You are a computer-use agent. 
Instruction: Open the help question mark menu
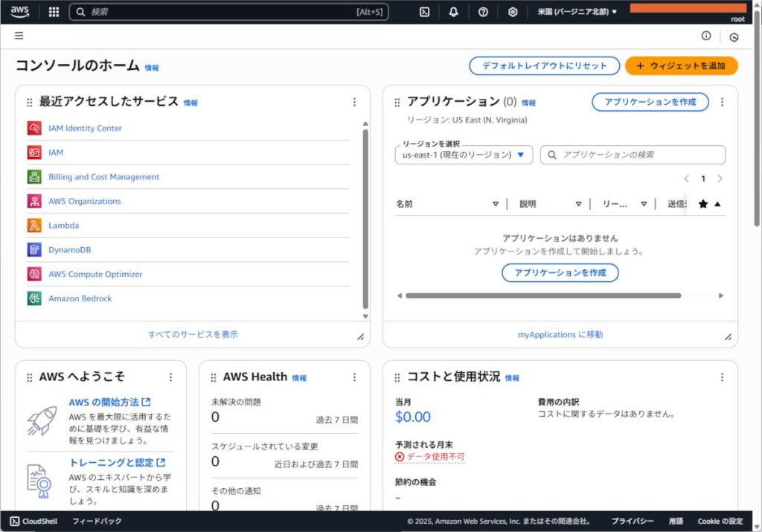[x=483, y=12]
